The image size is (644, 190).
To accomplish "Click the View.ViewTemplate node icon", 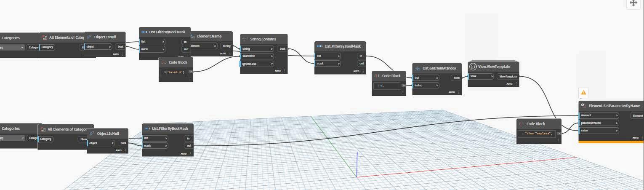I will click(473, 67).
